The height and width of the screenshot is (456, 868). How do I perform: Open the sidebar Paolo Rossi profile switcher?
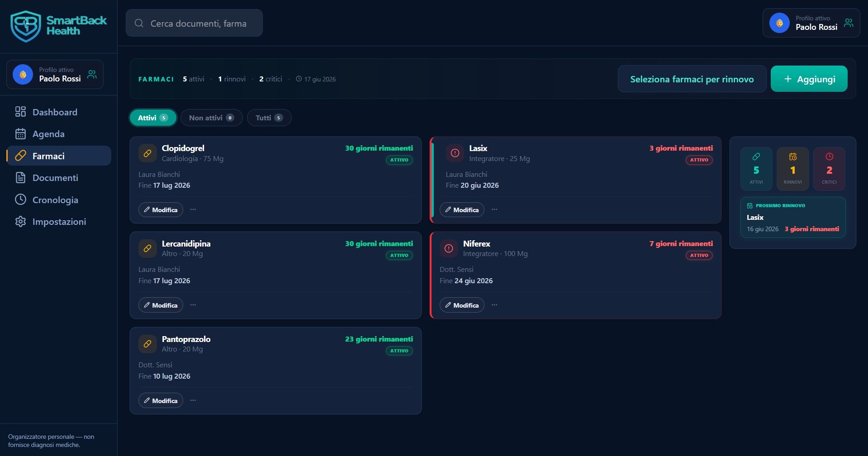click(x=55, y=74)
